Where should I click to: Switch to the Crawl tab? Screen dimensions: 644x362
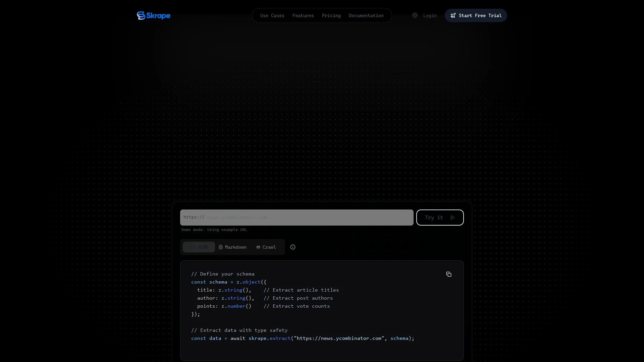(x=266, y=247)
